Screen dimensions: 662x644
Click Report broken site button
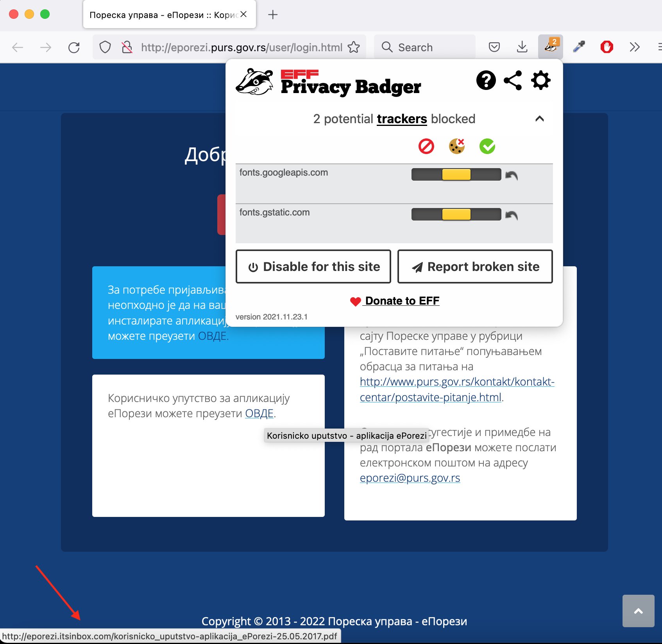coord(475,267)
